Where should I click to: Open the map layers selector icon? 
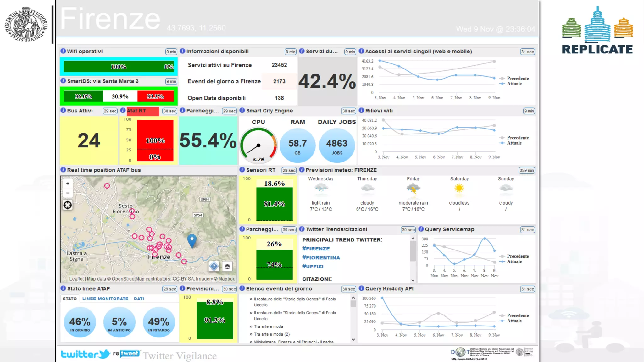(x=227, y=266)
